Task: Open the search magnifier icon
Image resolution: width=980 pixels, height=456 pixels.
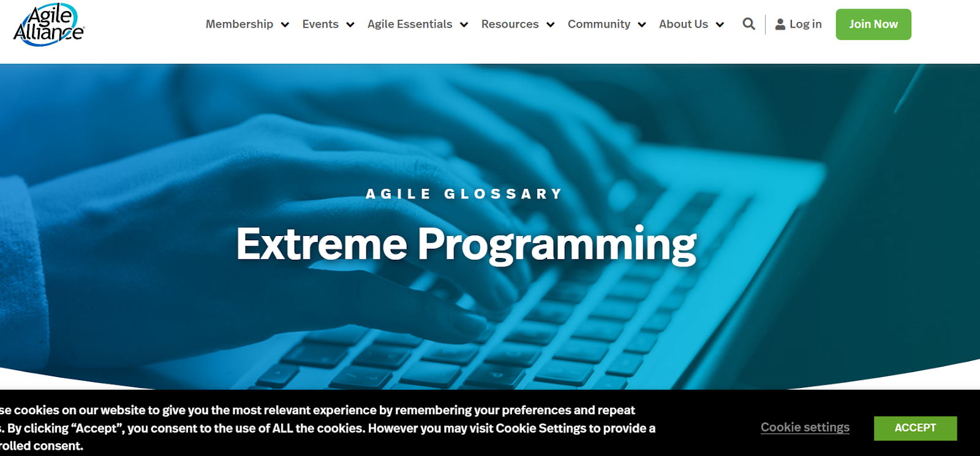Action: tap(748, 24)
